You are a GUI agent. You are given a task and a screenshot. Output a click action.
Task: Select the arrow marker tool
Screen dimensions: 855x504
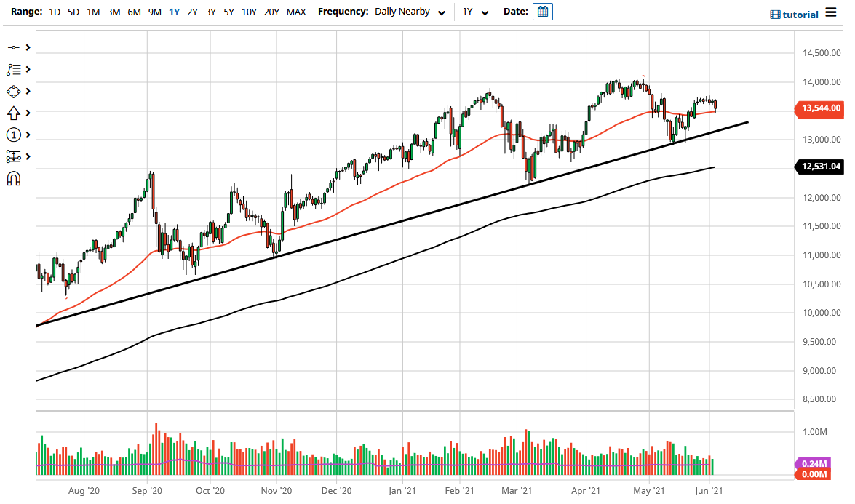[x=15, y=113]
